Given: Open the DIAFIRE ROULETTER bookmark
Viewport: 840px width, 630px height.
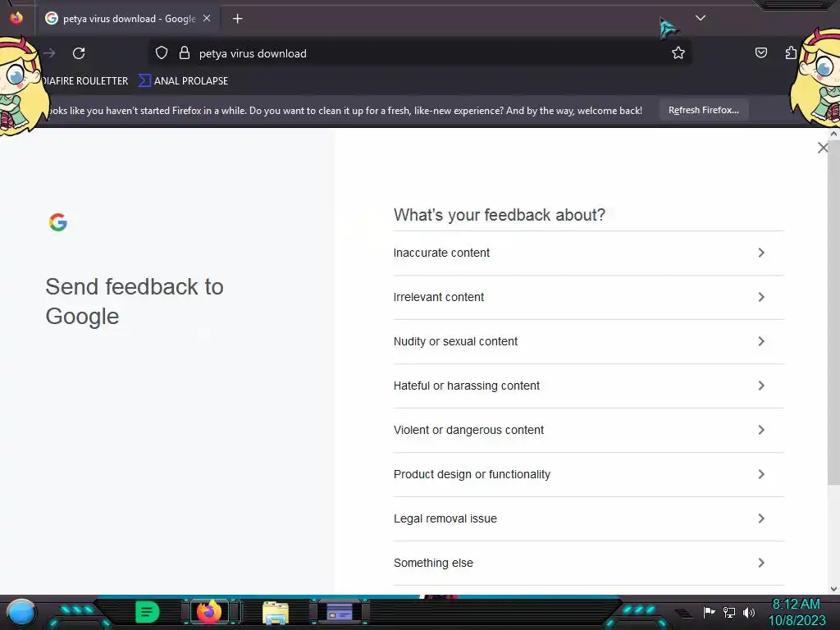Looking at the screenshot, I should (x=85, y=81).
